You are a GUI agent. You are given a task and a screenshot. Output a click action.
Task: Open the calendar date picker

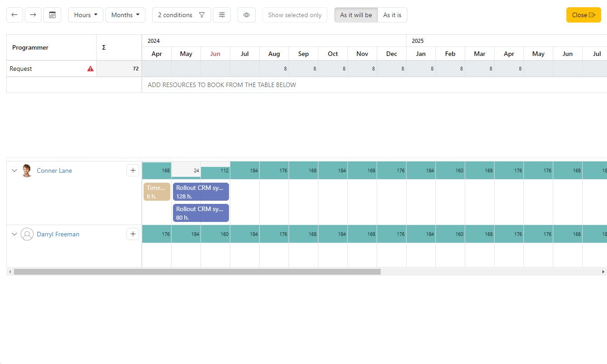coord(52,15)
